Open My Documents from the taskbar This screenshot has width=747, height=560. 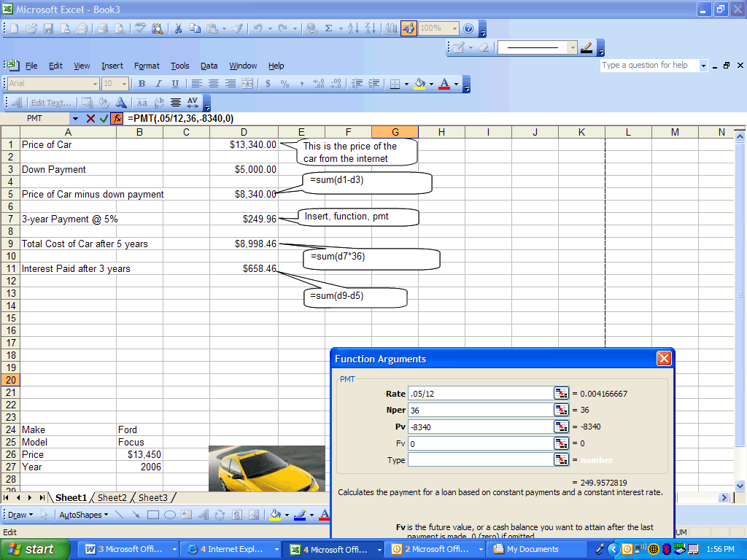tap(532, 549)
